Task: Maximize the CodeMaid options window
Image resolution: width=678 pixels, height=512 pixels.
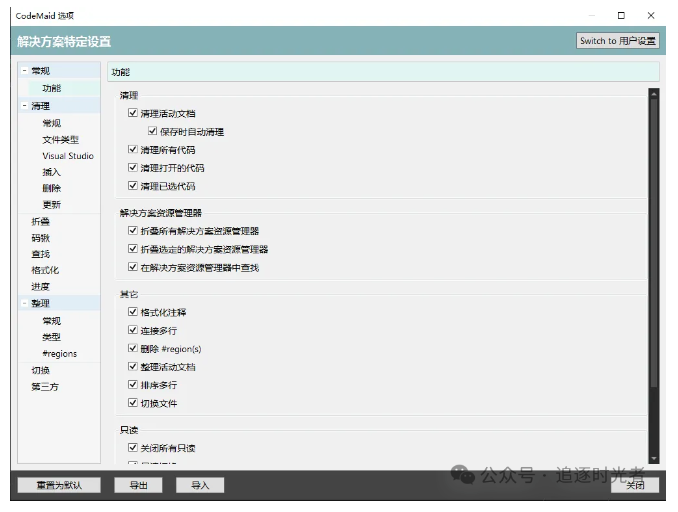Action: tap(621, 16)
